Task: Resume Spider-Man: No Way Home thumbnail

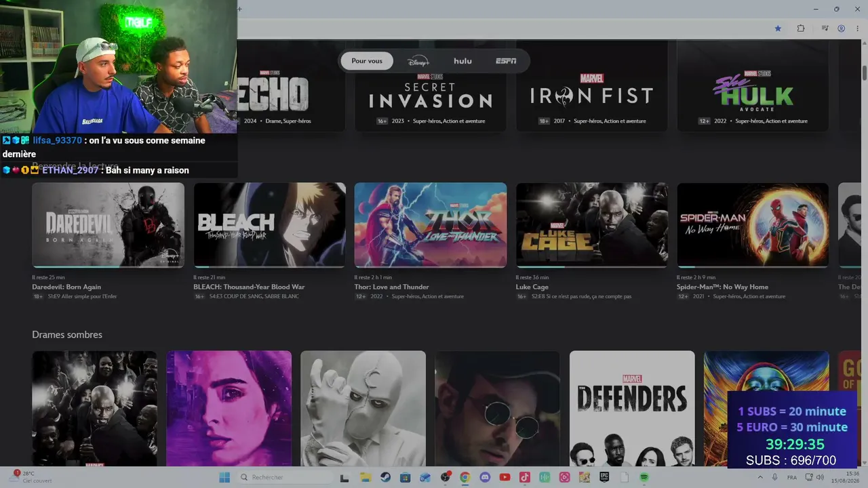Action: (x=753, y=225)
